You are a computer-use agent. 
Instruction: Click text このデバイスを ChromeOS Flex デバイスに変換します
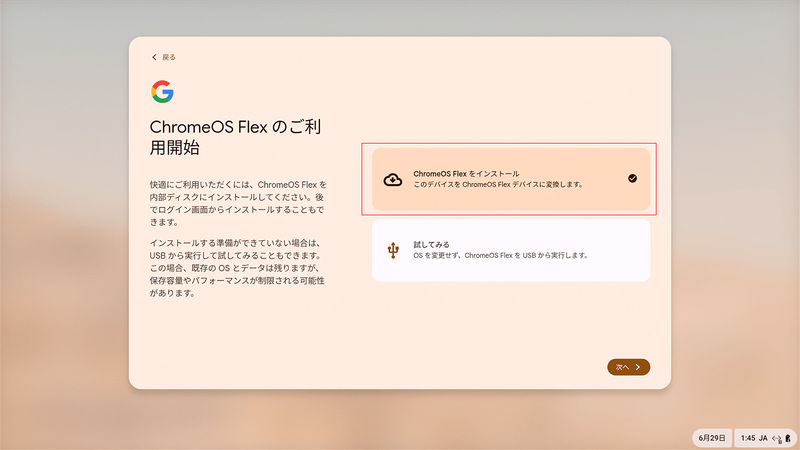tap(498, 185)
